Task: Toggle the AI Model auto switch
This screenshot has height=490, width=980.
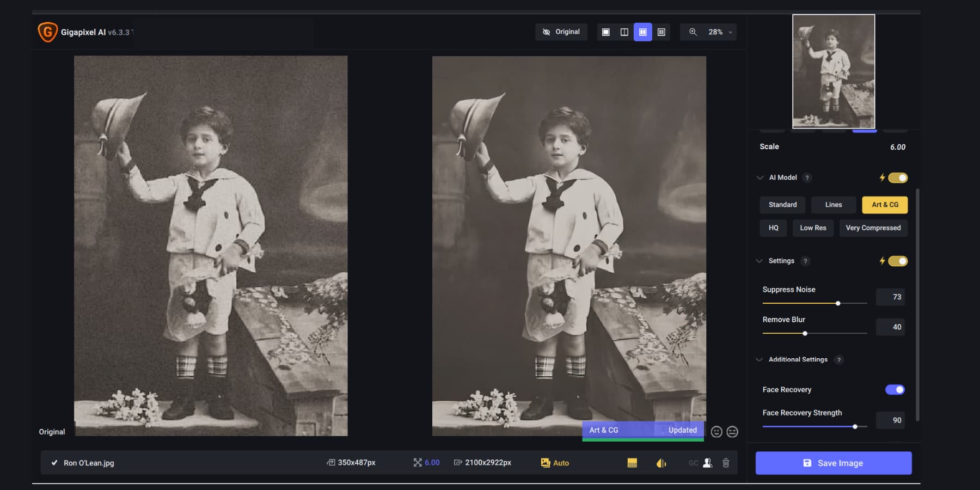Action: point(897,177)
